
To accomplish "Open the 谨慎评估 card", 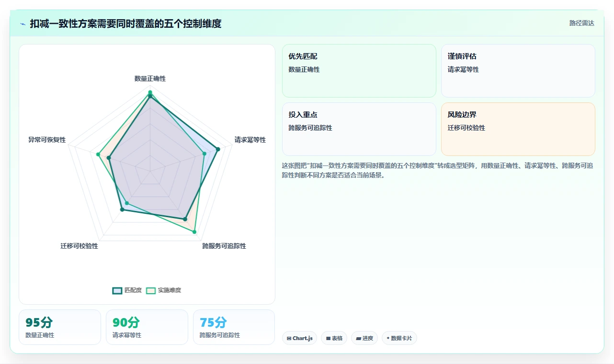I will click(x=518, y=71).
